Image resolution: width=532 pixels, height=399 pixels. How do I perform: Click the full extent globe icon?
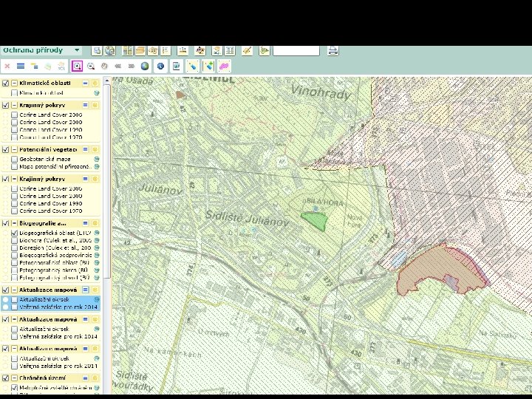(145, 66)
